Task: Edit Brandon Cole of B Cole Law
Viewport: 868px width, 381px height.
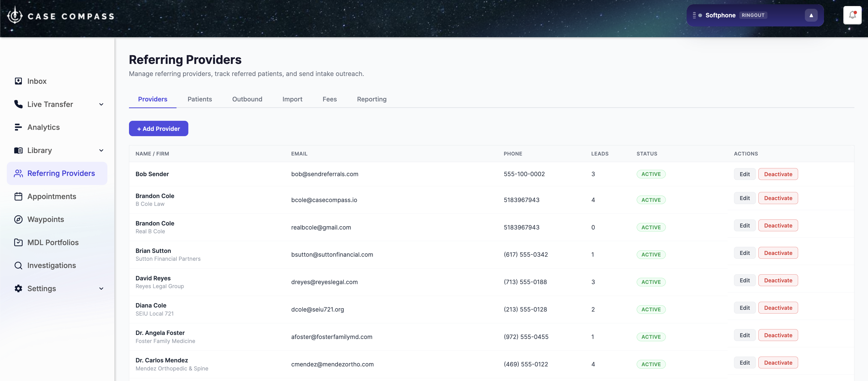Action: [744, 198]
